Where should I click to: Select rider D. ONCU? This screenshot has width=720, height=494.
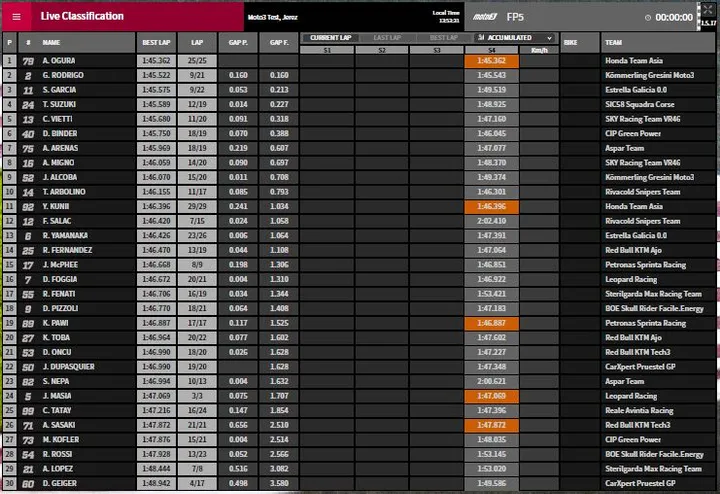57,352
